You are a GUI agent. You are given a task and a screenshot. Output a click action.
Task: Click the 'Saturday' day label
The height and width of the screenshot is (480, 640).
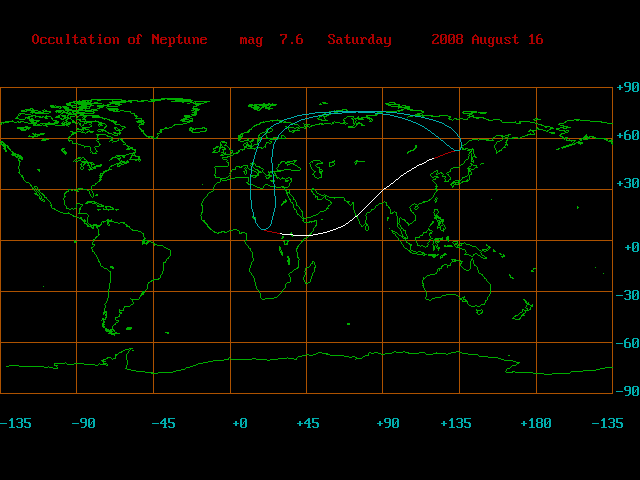pyautogui.click(x=359, y=40)
